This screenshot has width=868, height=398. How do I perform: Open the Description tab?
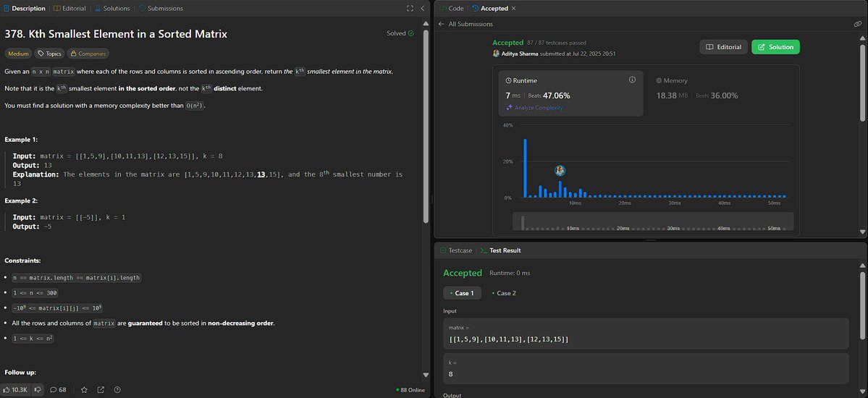point(25,8)
